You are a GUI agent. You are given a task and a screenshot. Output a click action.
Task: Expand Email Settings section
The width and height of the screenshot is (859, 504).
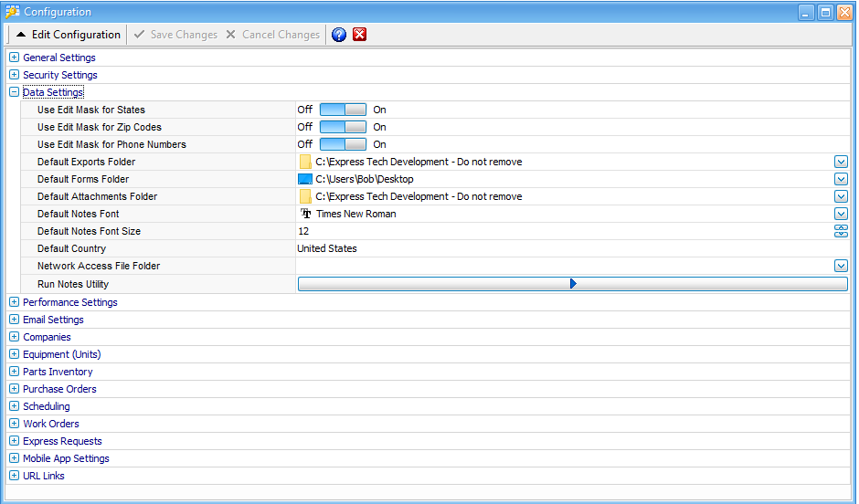coord(15,320)
